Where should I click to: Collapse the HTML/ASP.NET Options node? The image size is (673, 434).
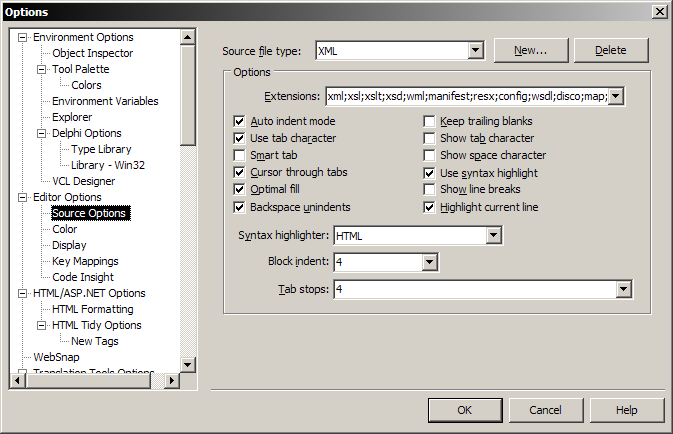click(x=22, y=294)
